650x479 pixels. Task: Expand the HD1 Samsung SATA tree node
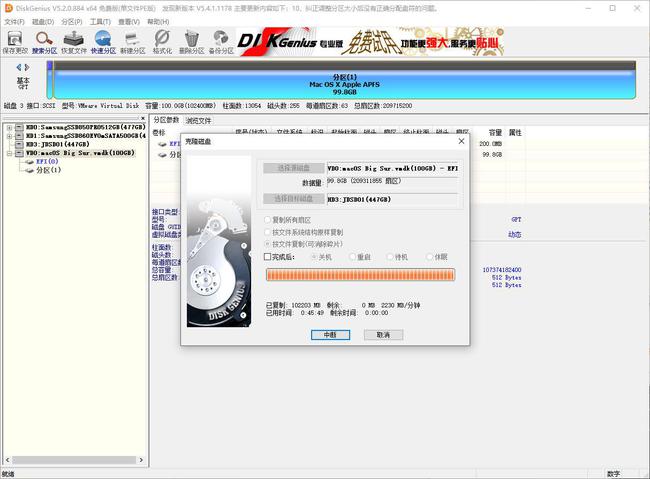(x=9, y=136)
